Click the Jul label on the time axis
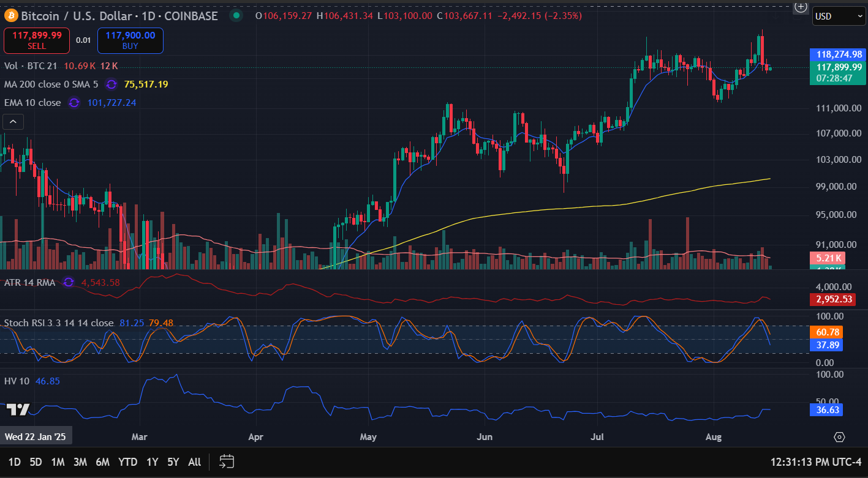868x478 pixels. [x=597, y=437]
